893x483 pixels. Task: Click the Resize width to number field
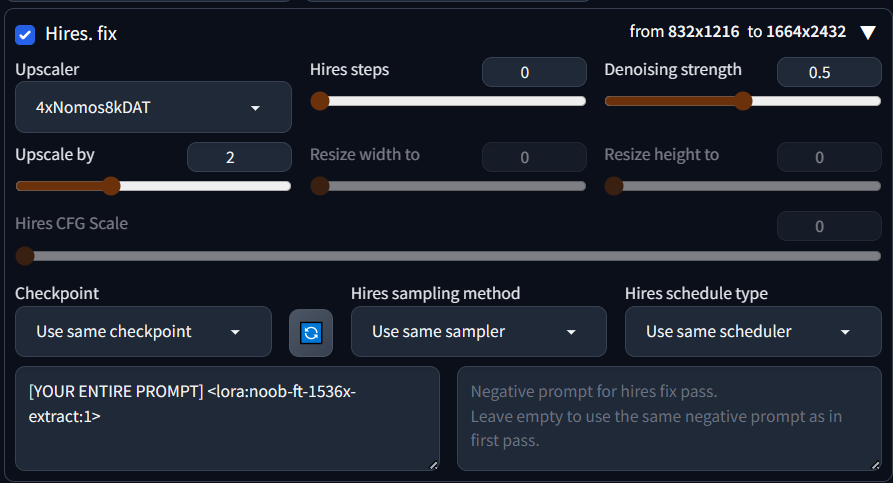pos(534,157)
